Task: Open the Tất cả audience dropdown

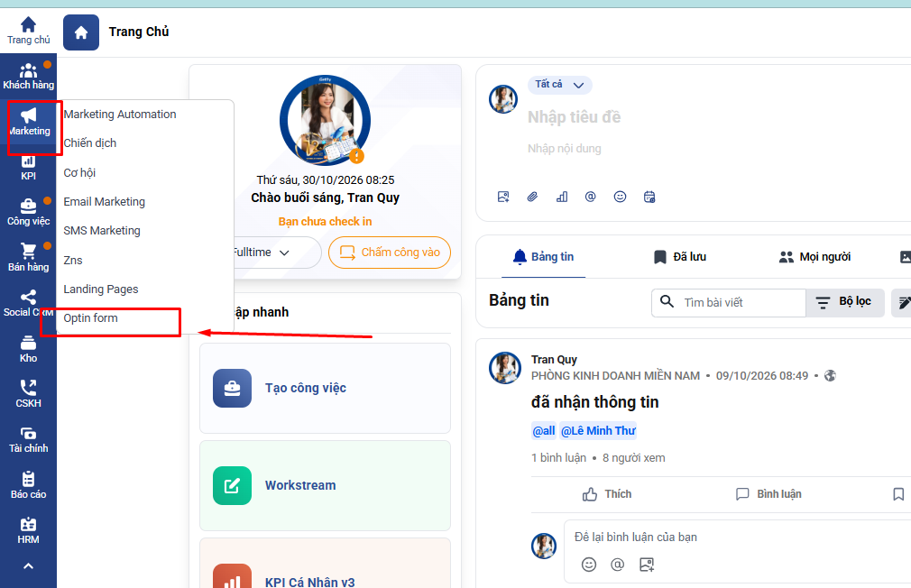Action: tap(559, 85)
